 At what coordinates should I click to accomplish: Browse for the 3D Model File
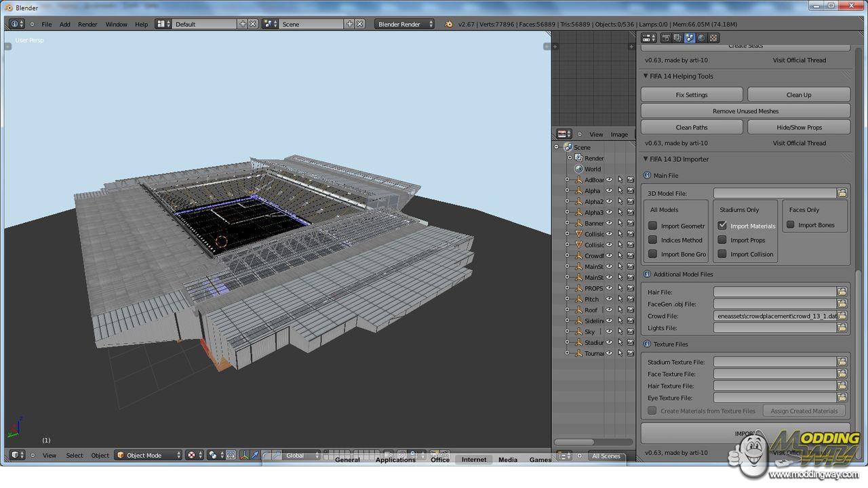click(x=842, y=193)
